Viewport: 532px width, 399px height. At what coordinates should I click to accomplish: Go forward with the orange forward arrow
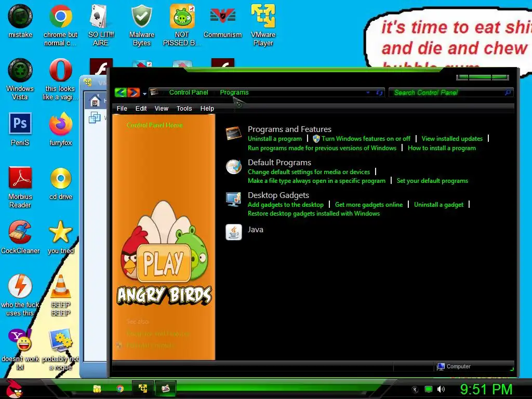[x=133, y=92]
